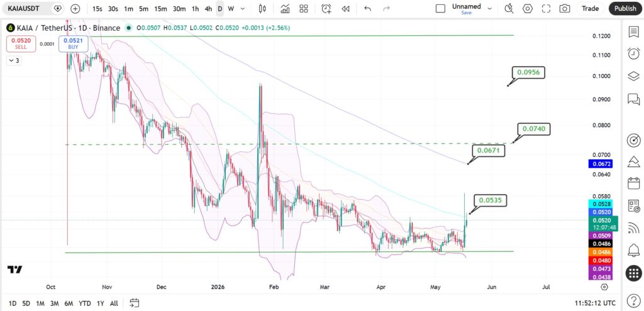Expand the timeframe interval dropdown arrow

(x=243, y=9)
